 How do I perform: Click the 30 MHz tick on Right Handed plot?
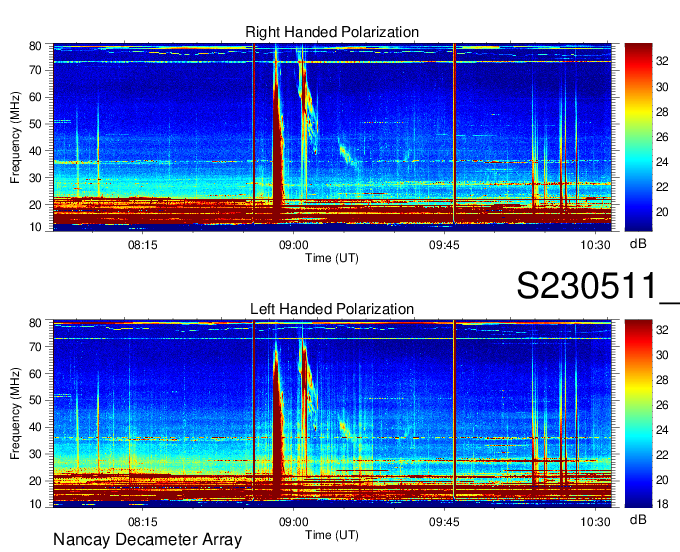(35, 178)
